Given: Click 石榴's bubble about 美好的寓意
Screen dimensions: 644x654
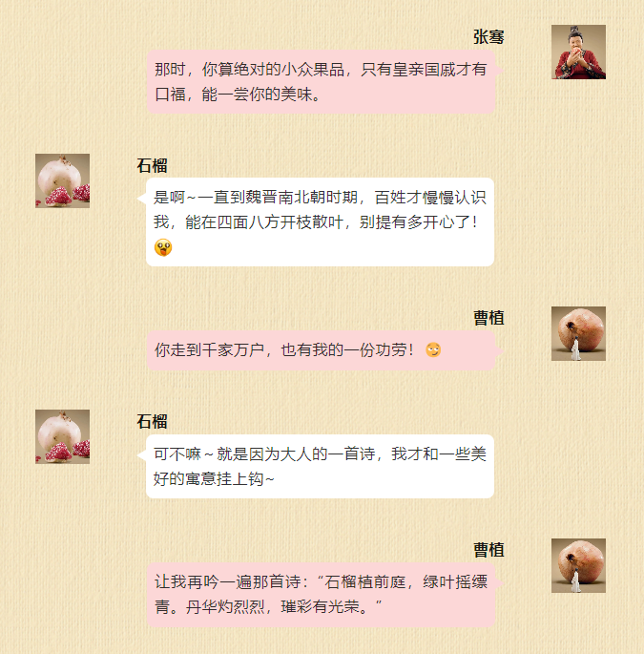Looking at the screenshot, I should point(321,466).
